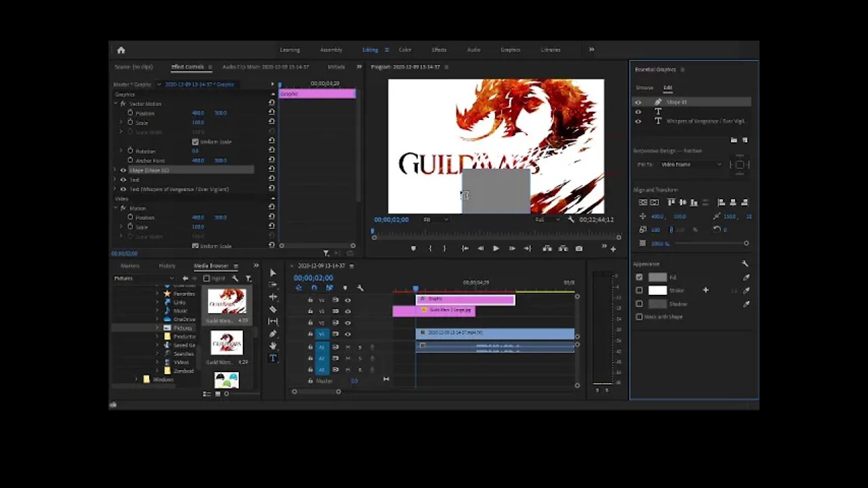868x488 pixels.
Task: Open the History panel tab
Action: tap(167, 266)
